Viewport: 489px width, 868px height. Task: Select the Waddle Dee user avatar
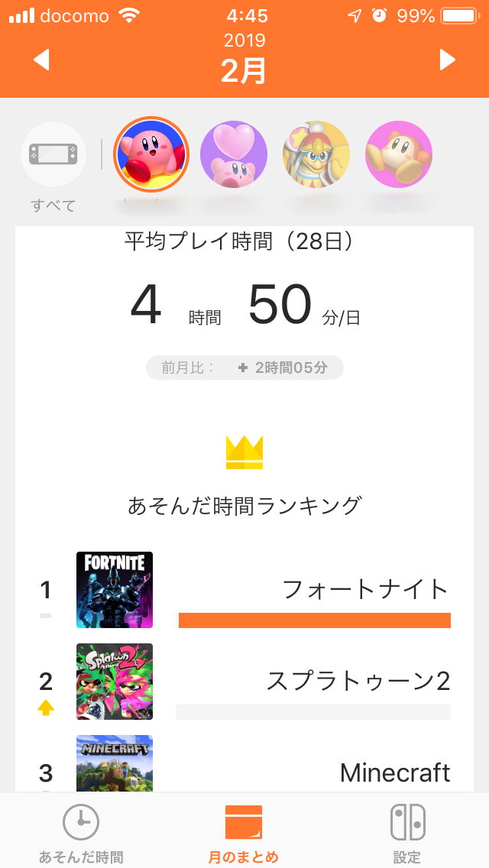(x=399, y=154)
